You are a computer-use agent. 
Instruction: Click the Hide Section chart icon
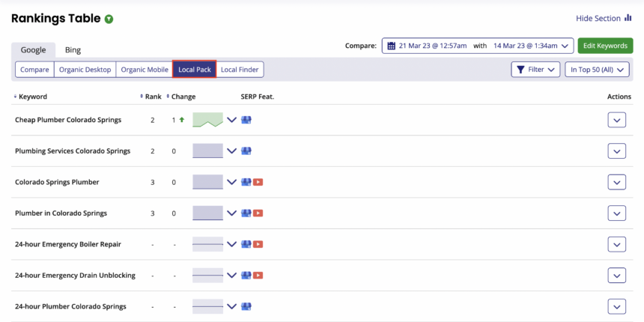click(628, 18)
